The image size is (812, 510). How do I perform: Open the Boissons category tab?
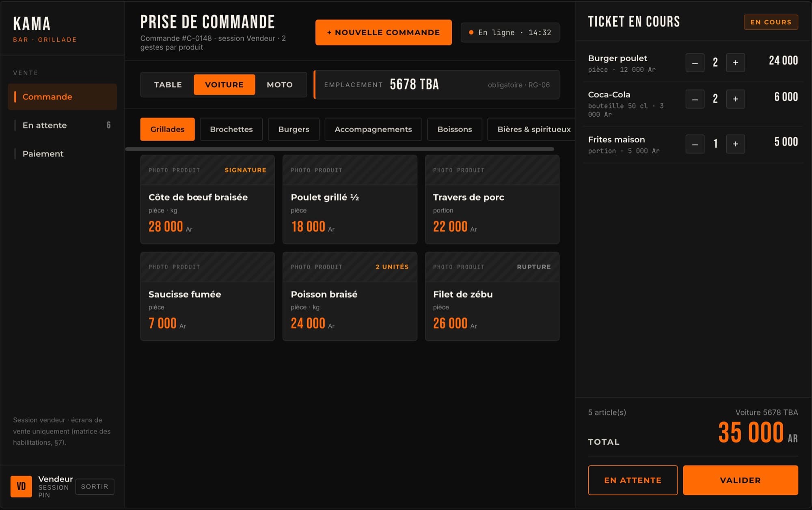pos(454,129)
